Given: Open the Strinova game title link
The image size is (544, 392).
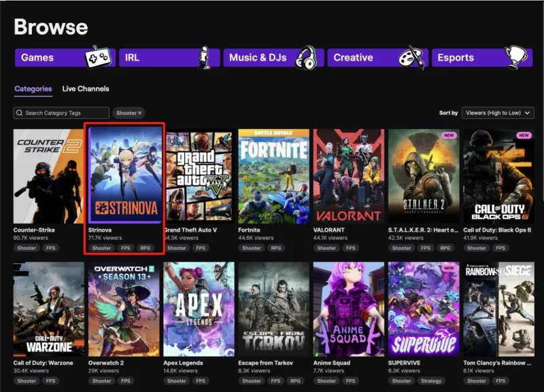Looking at the screenshot, I should 99,230.
